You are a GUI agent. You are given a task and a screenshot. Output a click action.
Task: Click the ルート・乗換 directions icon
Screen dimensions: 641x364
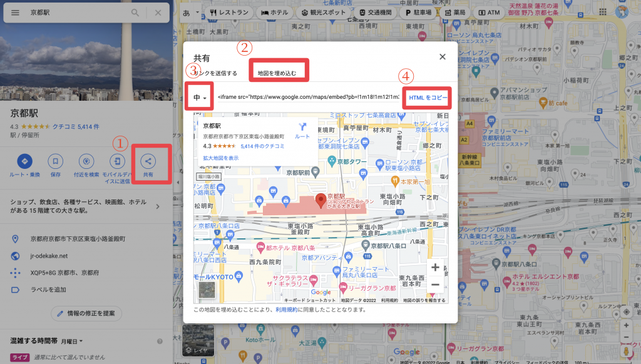[24, 161]
